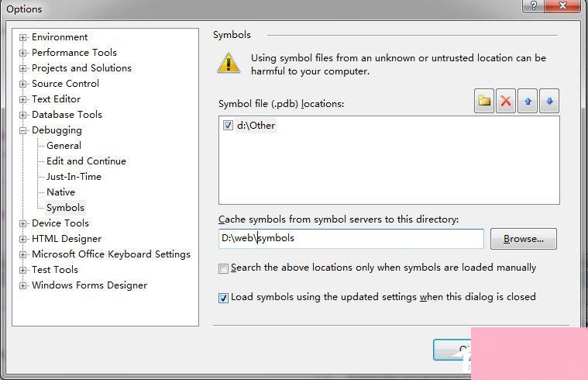The height and width of the screenshot is (380, 588).
Task: Move the symbol location up with the up arrow
Action: pyautogui.click(x=528, y=101)
